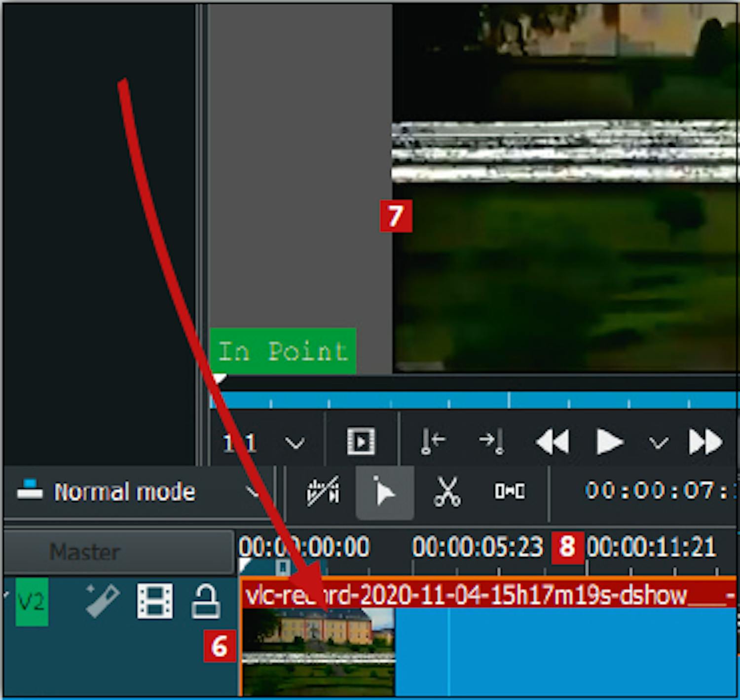Set zone in point in monitor toolbar
The image size is (740, 700).
(433, 441)
